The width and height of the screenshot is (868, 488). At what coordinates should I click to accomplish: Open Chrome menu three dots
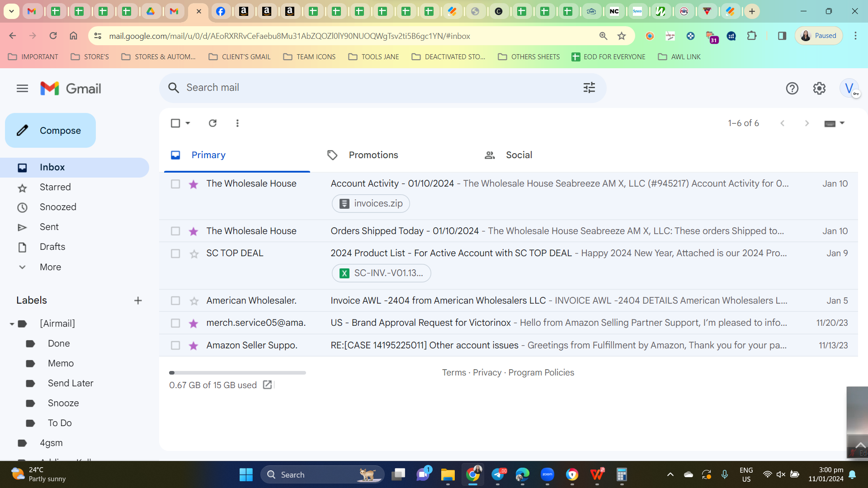855,36
